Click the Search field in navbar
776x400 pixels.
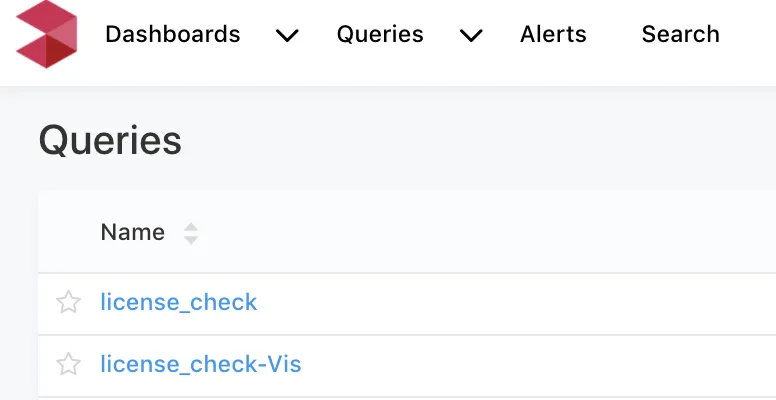click(x=680, y=34)
